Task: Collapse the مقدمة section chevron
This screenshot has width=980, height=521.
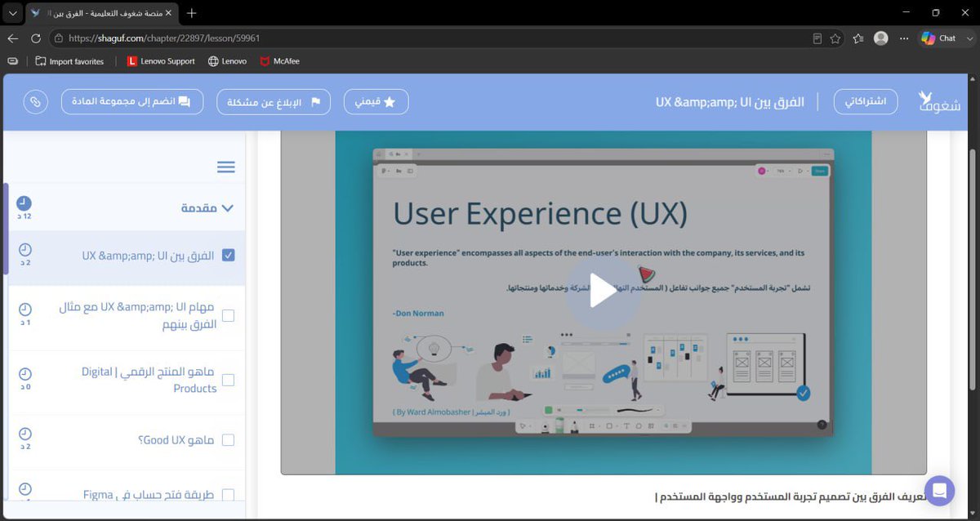Action: 228,208
